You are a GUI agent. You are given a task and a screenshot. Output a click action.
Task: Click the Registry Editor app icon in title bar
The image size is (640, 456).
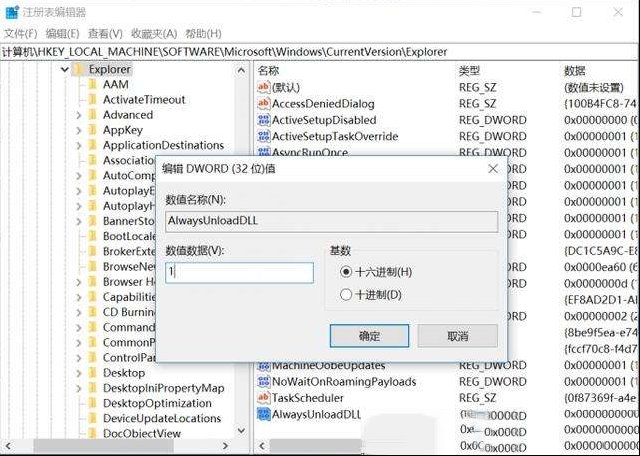12,12
